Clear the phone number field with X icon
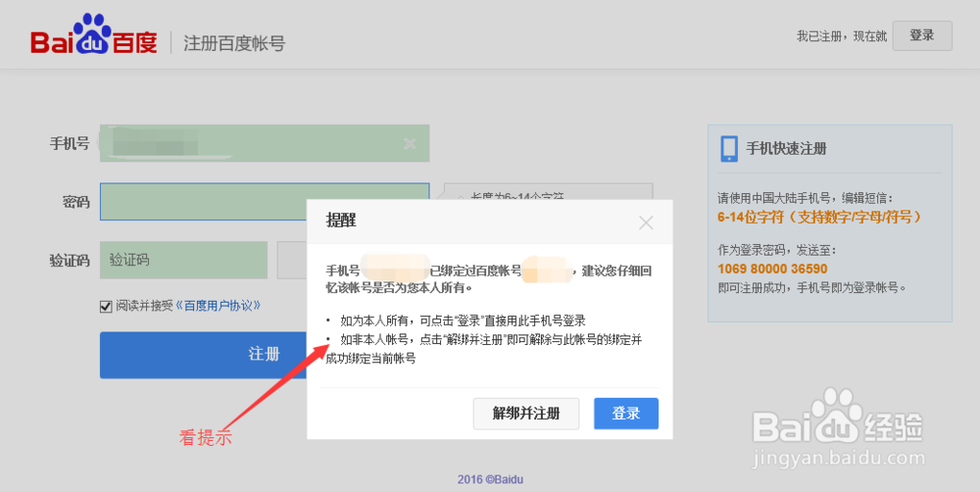The height and width of the screenshot is (492, 980). point(410,144)
